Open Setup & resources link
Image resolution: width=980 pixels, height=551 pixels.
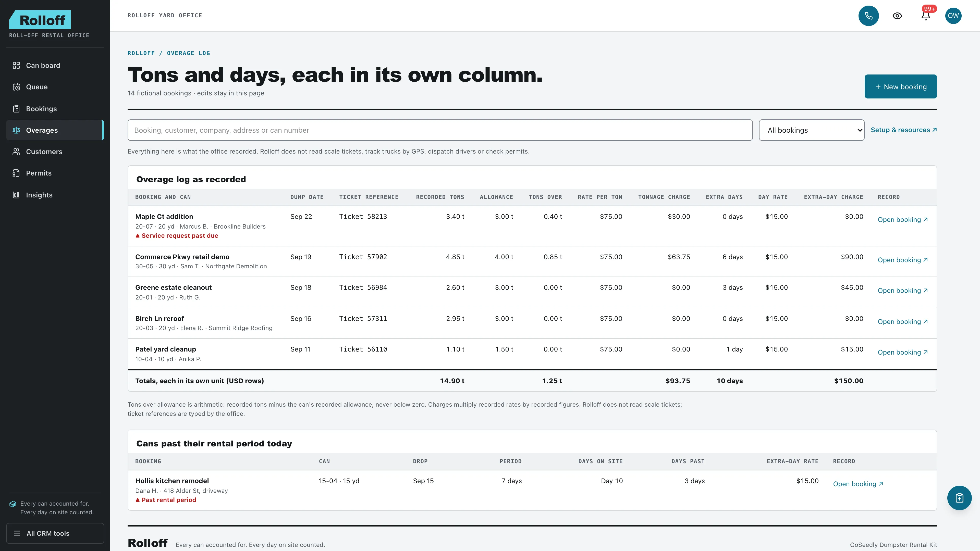coord(903,130)
